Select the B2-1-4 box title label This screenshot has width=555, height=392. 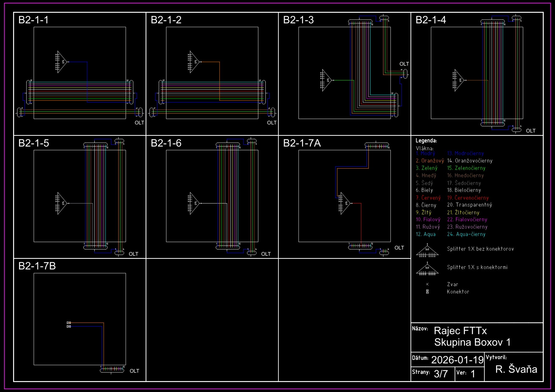(431, 20)
